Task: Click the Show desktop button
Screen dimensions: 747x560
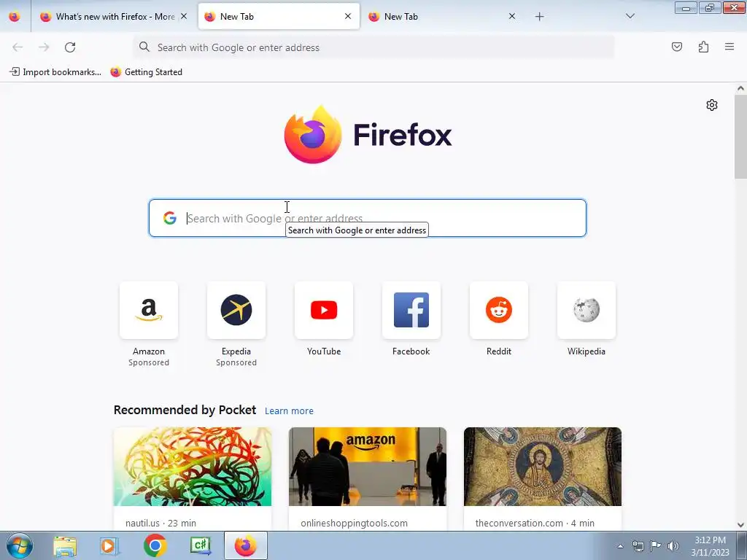Action: coord(742,546)
